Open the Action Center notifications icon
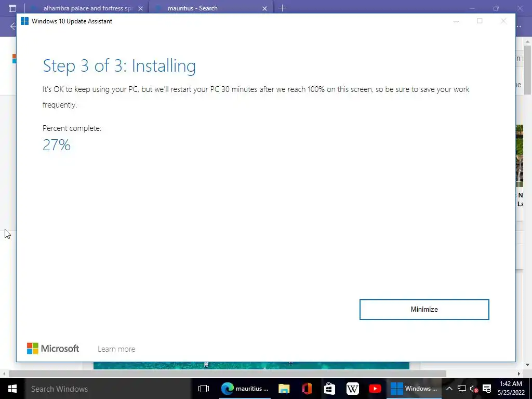This screenshot has height=399, width=532. click(x=487, y=389)
